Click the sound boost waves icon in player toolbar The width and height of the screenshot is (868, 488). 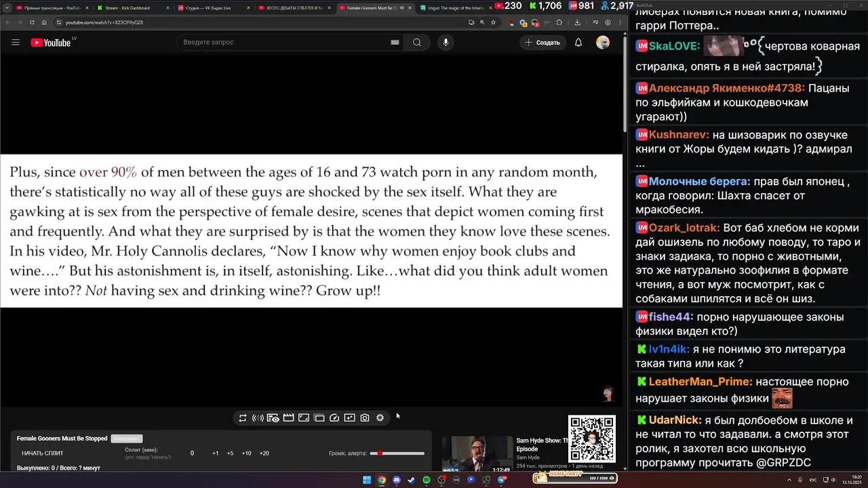coord(258,418)
